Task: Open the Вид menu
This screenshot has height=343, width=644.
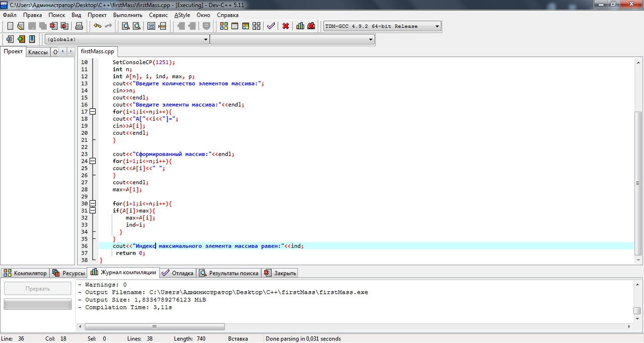Action: [76, 15]
